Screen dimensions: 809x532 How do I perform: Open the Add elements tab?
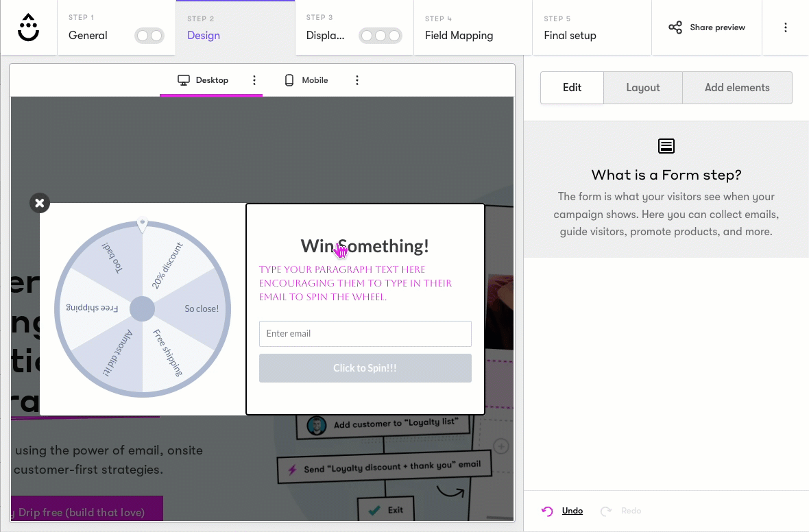tap(737, 88)
